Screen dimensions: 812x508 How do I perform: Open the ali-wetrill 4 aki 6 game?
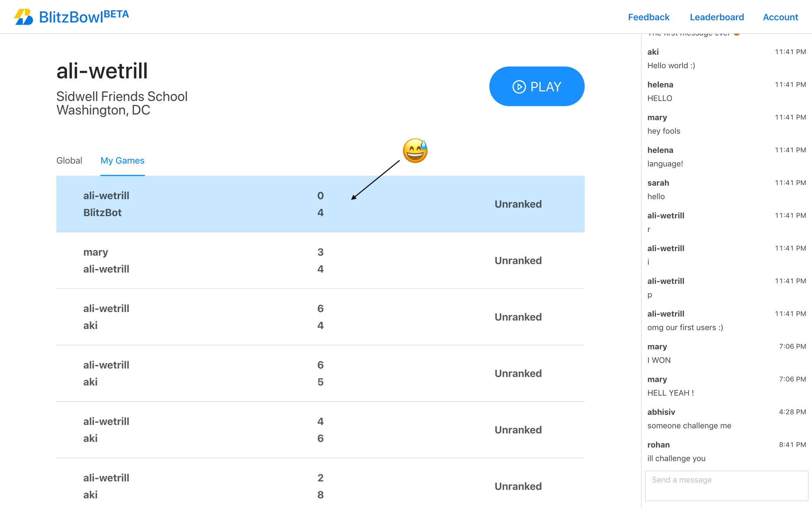pyautogui.click(x=320, y=430)
